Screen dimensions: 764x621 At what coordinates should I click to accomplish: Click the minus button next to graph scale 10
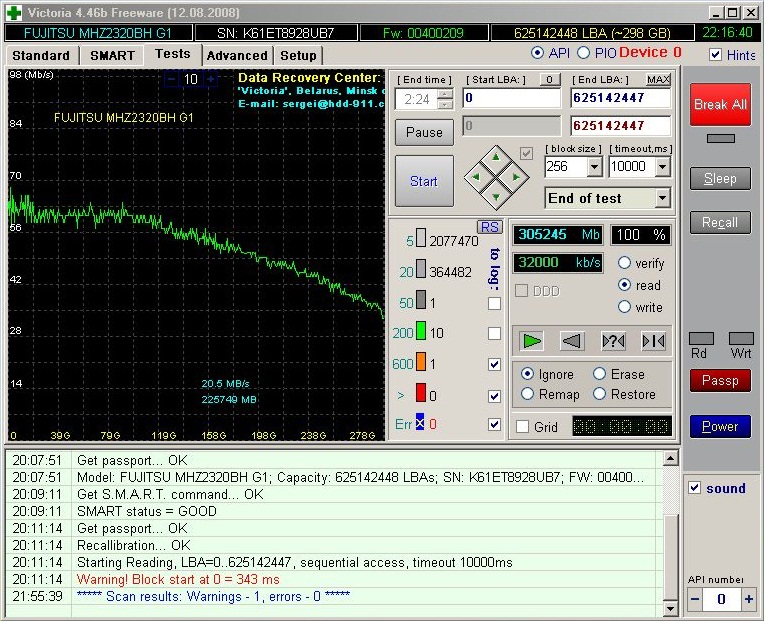171,79
